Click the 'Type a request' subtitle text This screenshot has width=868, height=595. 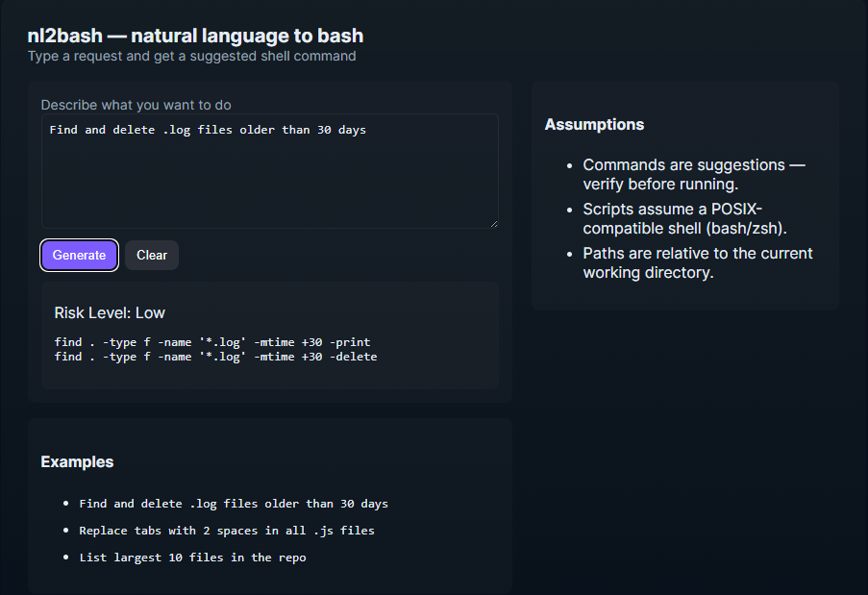[x=191, y=57]
